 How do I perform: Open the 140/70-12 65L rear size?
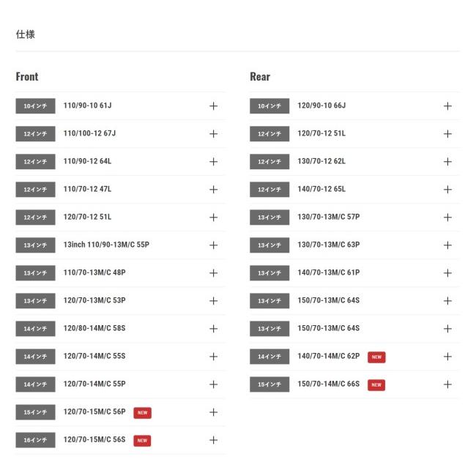point(447,190)
